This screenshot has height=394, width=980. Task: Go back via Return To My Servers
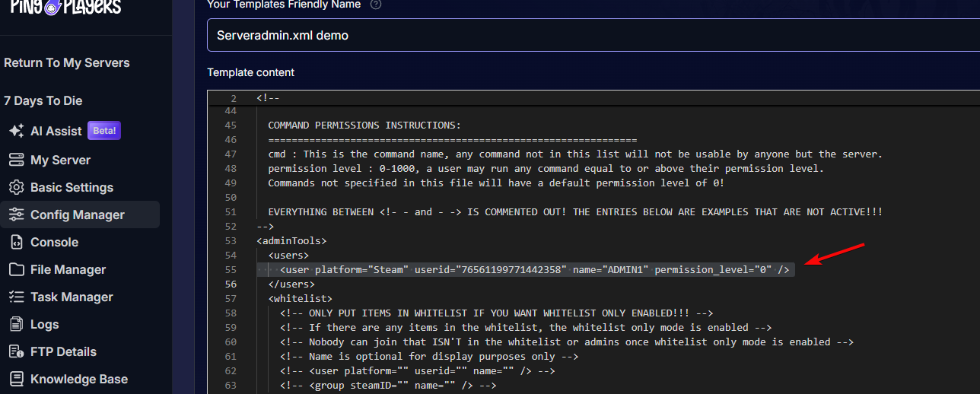coord(67,62)
